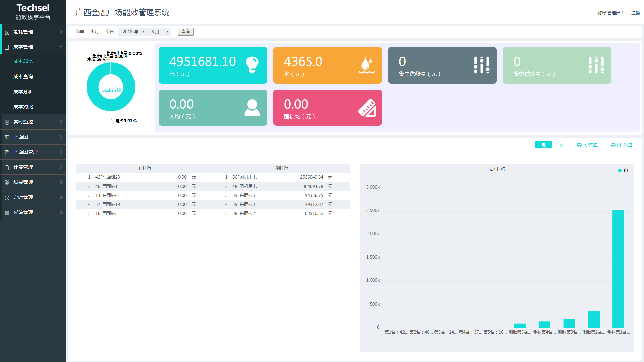Open the 2018 年 year dropdown
Image resolution: width=644 pixels, height=362 pixels.
tap(132, 32)
